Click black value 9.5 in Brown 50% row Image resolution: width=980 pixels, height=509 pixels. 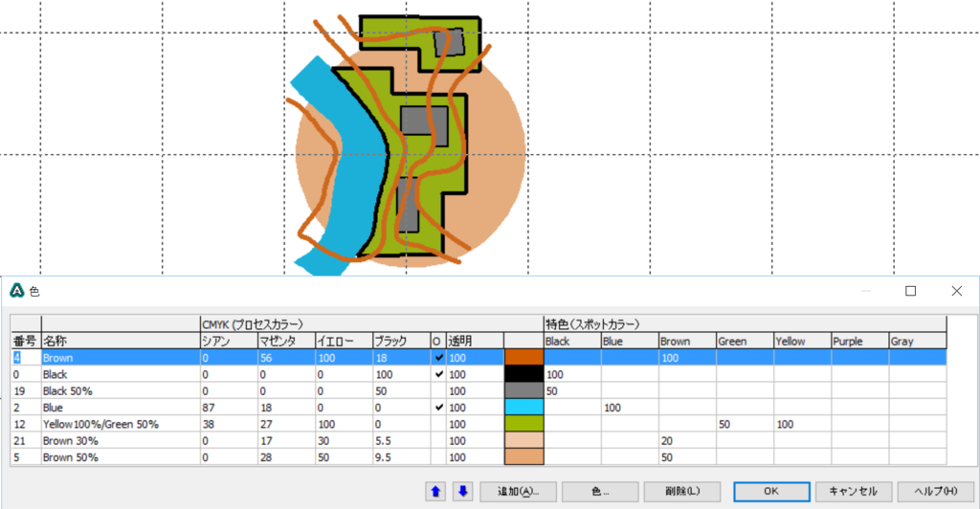point(401,457)
